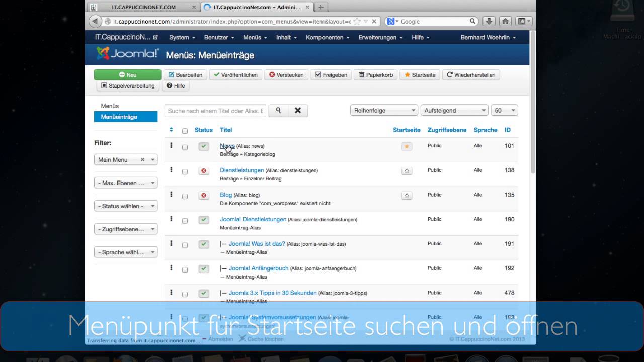The height and width of the screenshot is (362, 644).
Task: Check the checkbox for the News row
Action: 185,147
